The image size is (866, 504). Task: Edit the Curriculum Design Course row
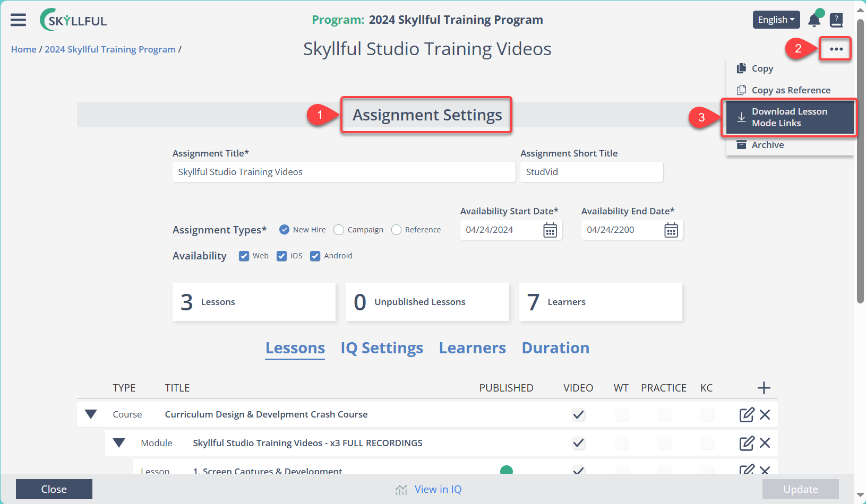(747, 414)
